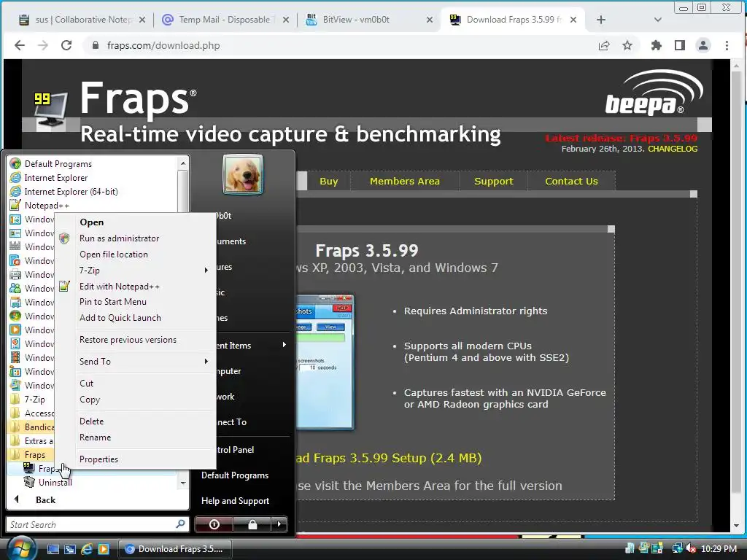Image resolution: width=747 pixels, height=560 pixels.
Task: Click the Fraps screenshot preview image
Action: coord(325,362)
